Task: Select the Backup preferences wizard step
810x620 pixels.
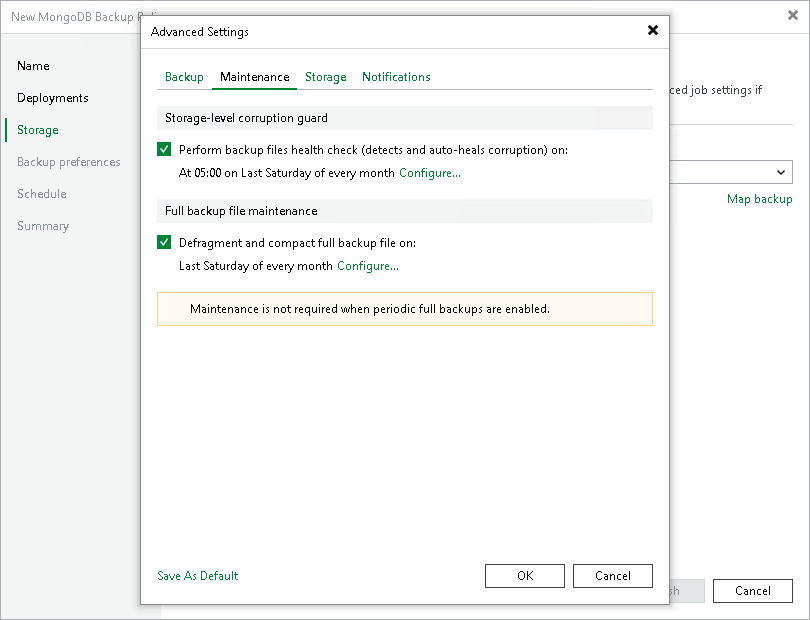Action: [x=69, y=162]
